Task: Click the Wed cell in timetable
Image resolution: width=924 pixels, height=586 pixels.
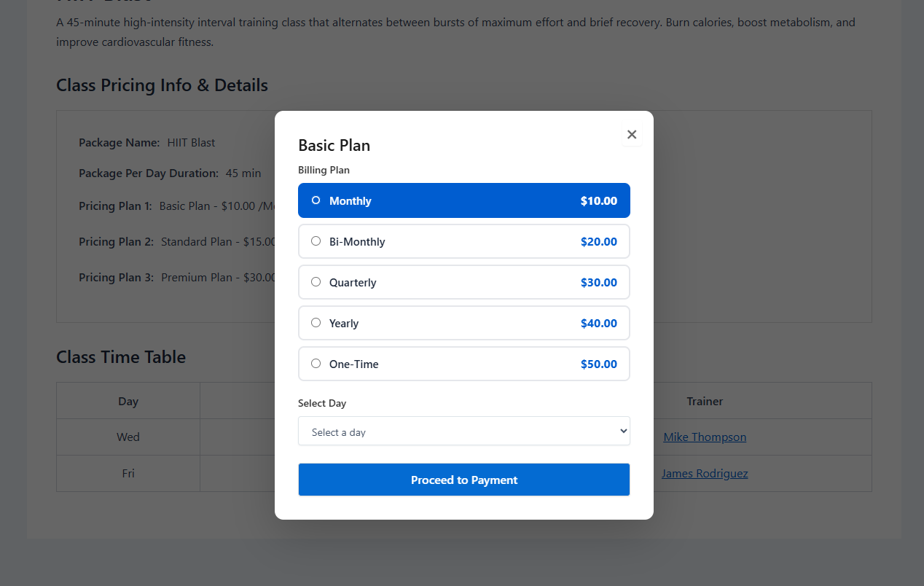Action: (128, 437)
